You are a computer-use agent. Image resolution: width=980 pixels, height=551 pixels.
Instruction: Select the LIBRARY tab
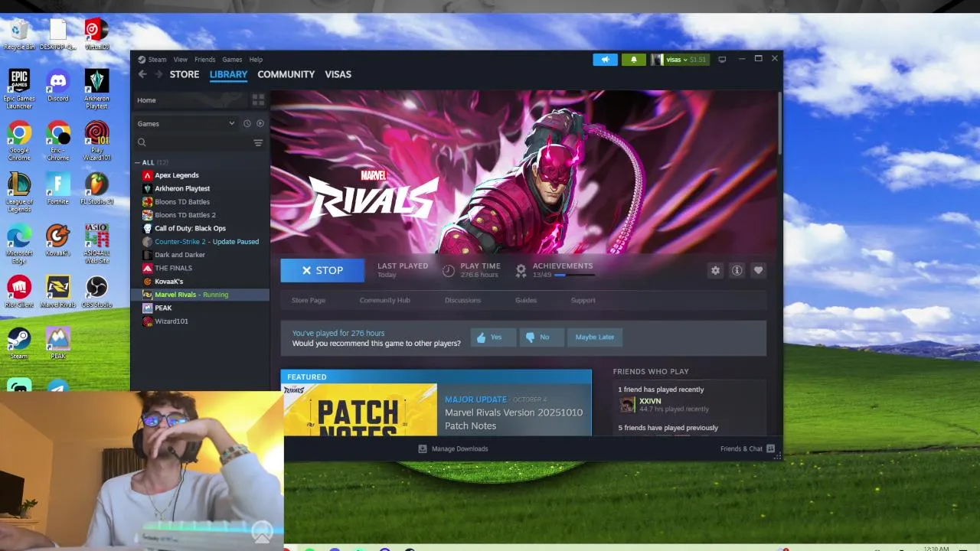(228, 74)
